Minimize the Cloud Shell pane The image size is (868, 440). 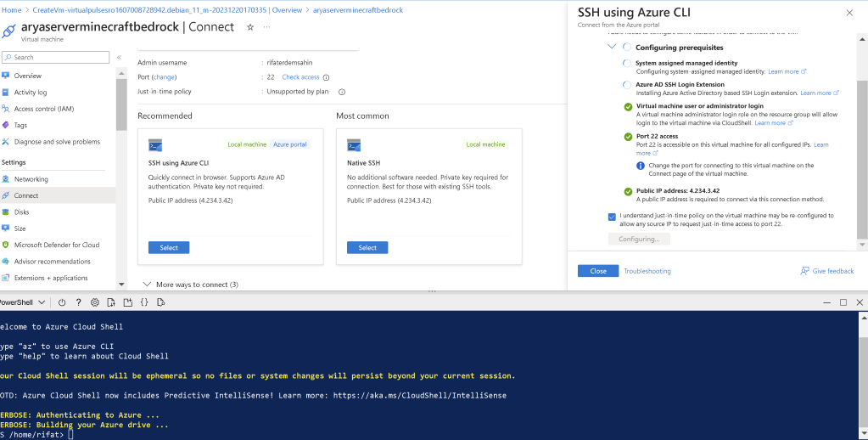(x=826, y=302)
